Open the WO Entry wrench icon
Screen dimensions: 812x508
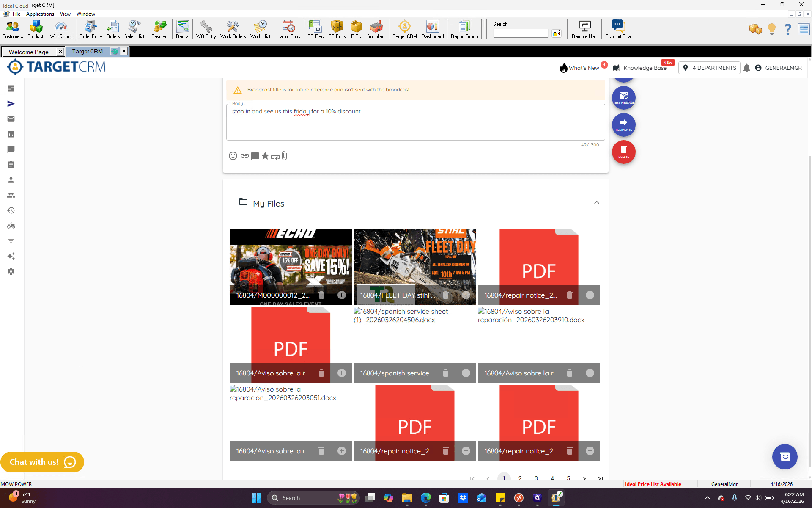(206, 30)
